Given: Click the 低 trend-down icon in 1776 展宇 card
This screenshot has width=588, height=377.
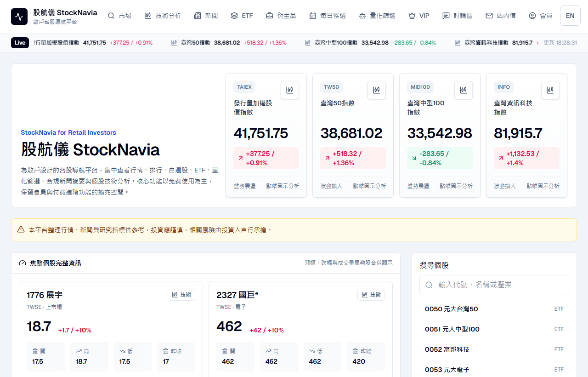Looking at the screenshot, I should [x=122, y=351].
